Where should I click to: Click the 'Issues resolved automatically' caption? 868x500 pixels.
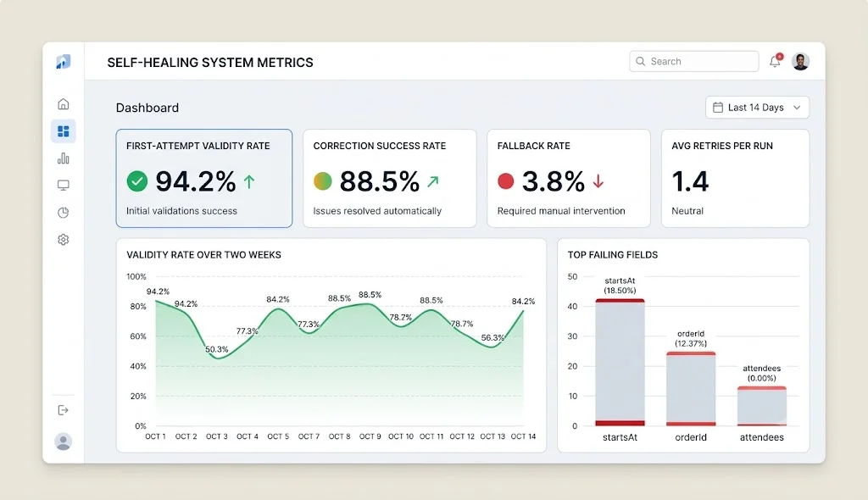(377, 211)
